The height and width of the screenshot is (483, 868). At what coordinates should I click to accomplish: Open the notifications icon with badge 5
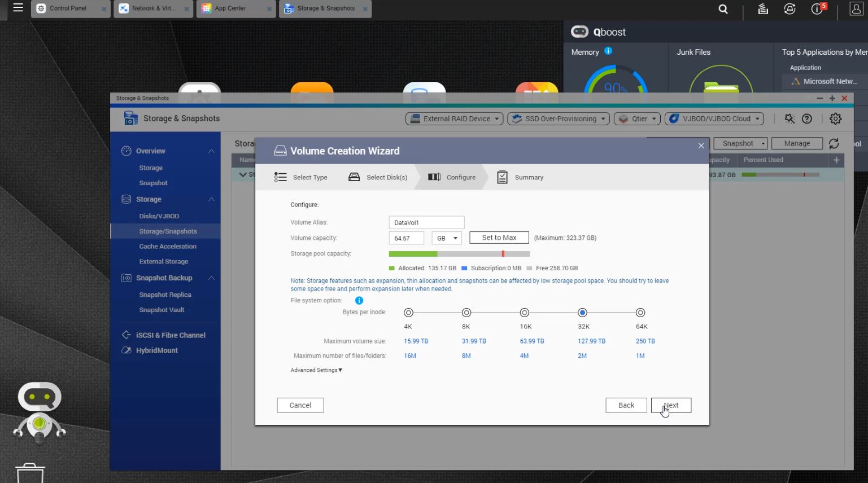click(x=818, y=9)
